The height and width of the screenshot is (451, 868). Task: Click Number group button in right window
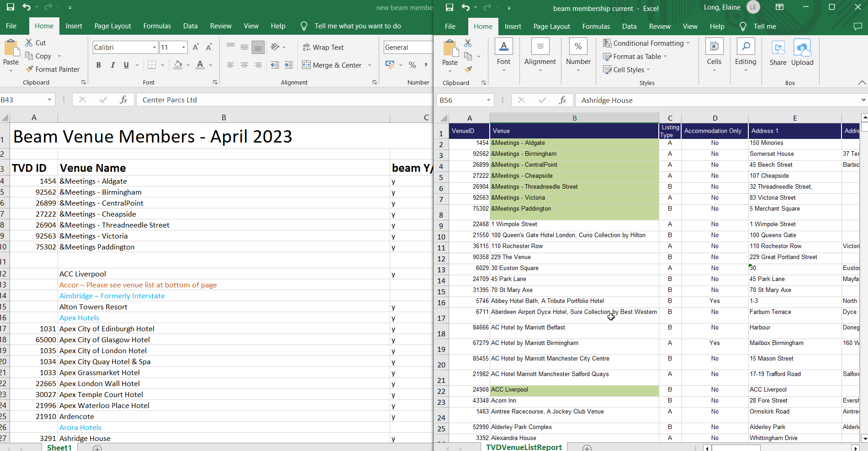(578, 55)
